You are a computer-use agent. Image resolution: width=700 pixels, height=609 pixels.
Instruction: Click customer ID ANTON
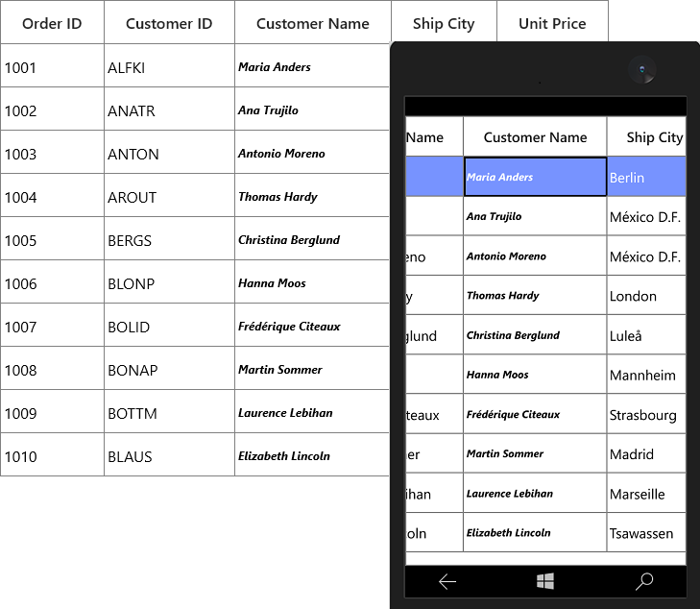[x=169, y=152]
